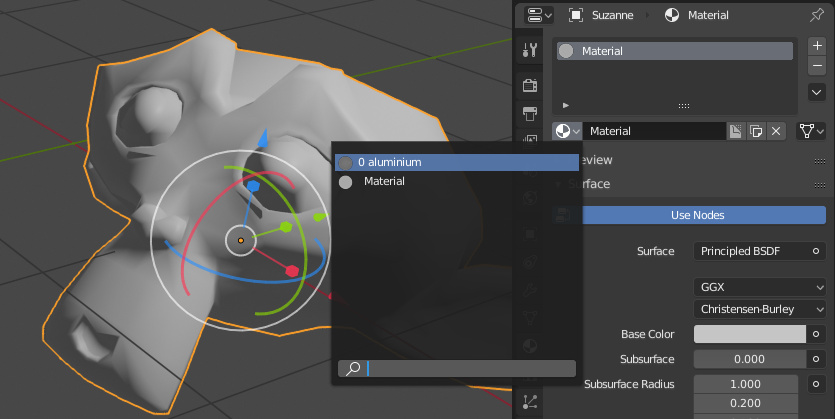Viewport: 835px width, 419px height.
Task: Open the Output properties tab icon
Action: coord(531,113)
